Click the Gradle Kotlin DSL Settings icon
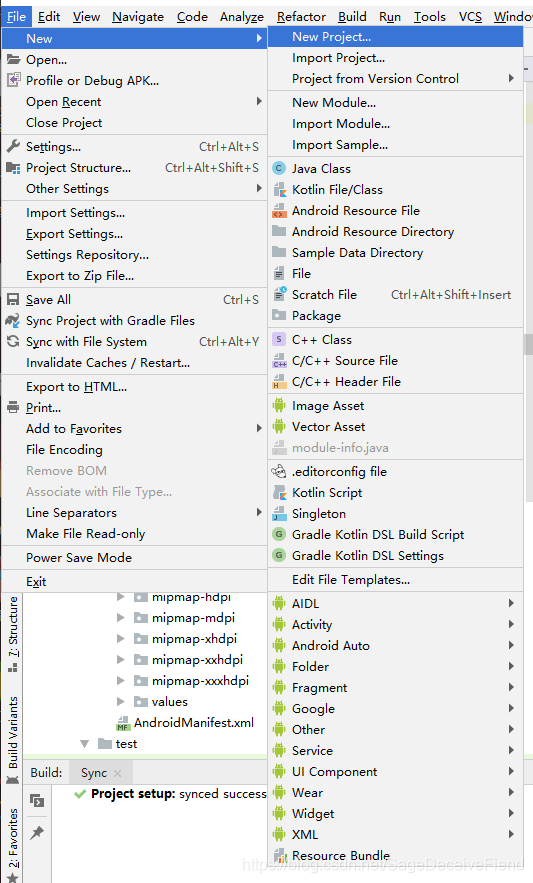This screenshot has width=533, height=883. (279, 556)
